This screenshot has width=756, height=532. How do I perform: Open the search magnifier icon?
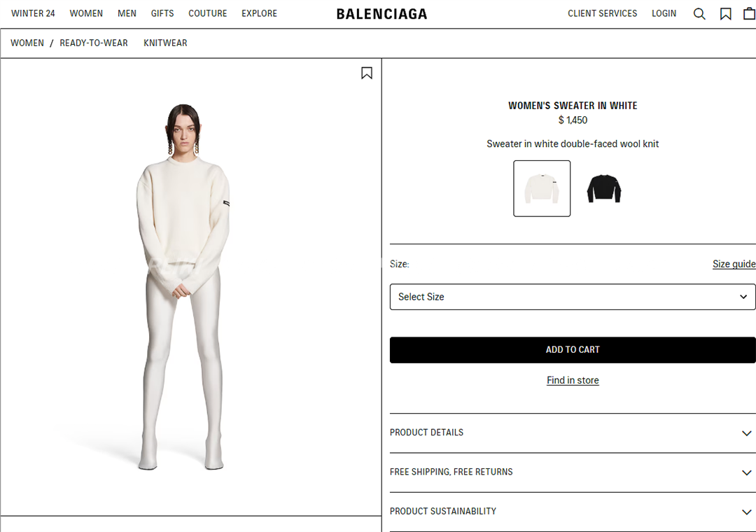699,14
